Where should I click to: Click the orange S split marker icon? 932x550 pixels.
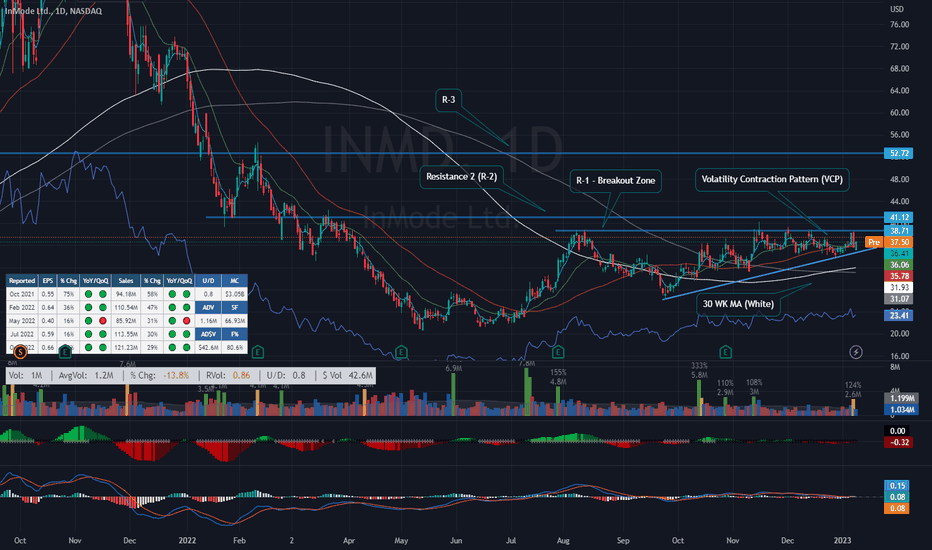(20, 352)
